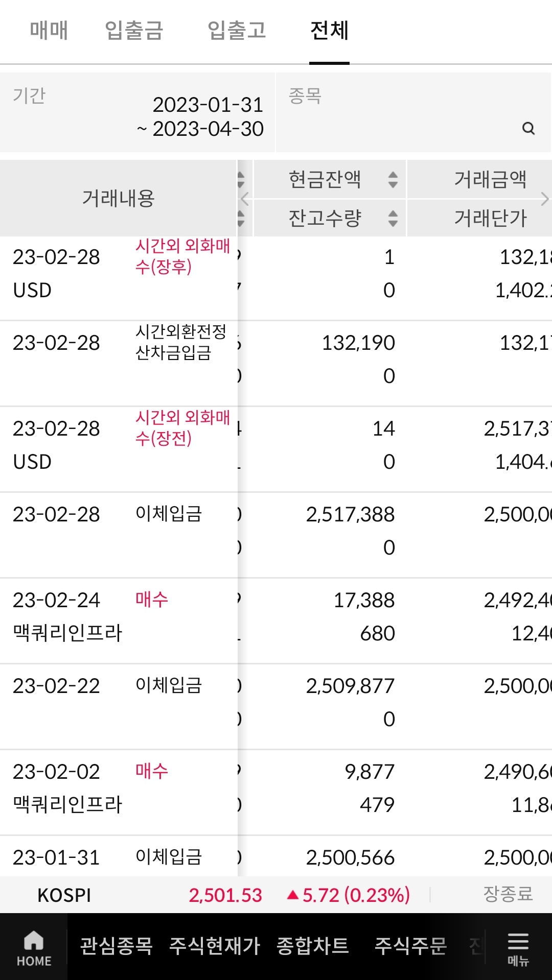Screen dimensions: 552x980
Task: Sort by 현금잔액 column arrows
Action: 393,179
